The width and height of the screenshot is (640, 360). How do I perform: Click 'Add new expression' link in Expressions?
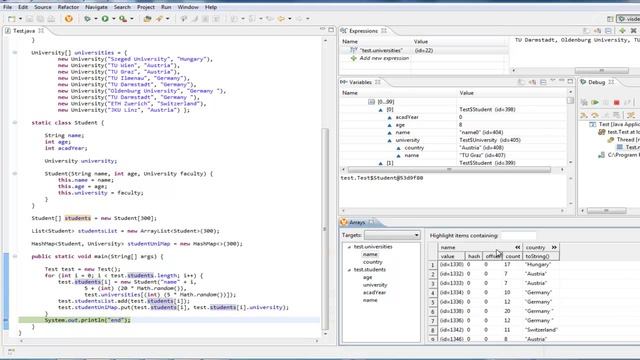[x=384, y=58]
